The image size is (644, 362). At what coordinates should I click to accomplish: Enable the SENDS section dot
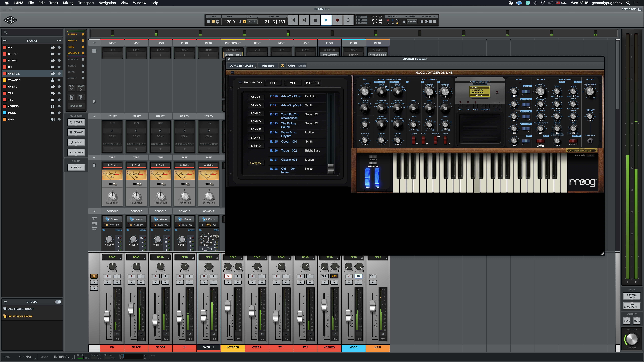[x=83, y=66]
